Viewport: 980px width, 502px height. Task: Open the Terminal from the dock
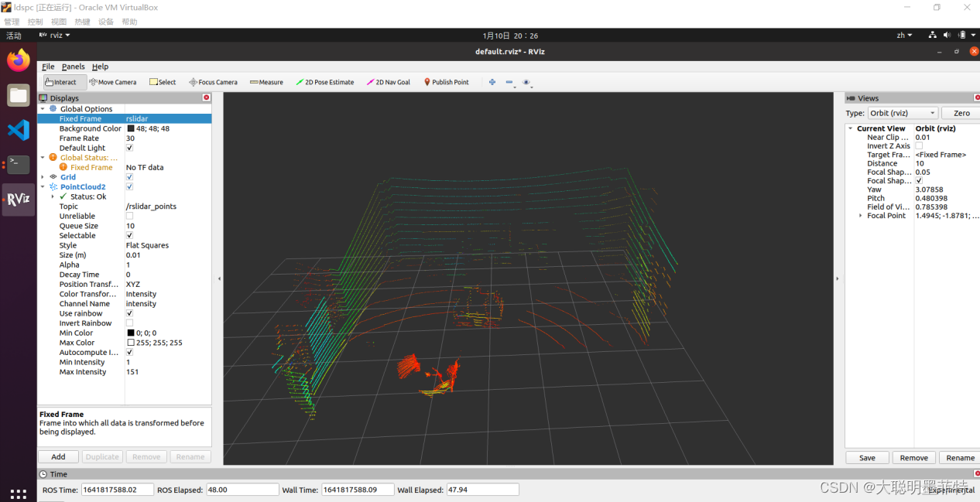19,165
